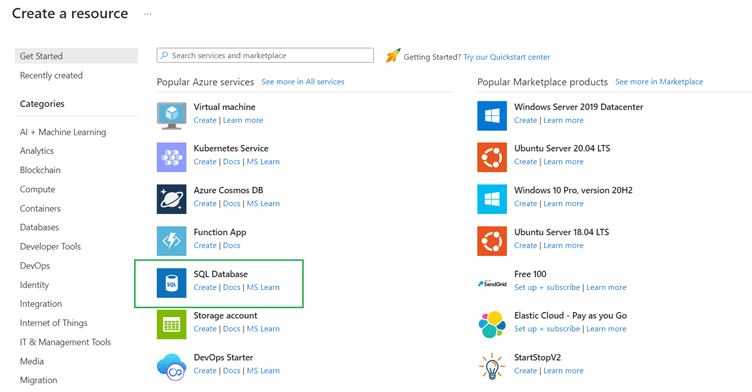Viewport: 752px width, 392px height.
Task: Click the Storage account green icon
Action: pyautogui.click(x=171, y=325)
